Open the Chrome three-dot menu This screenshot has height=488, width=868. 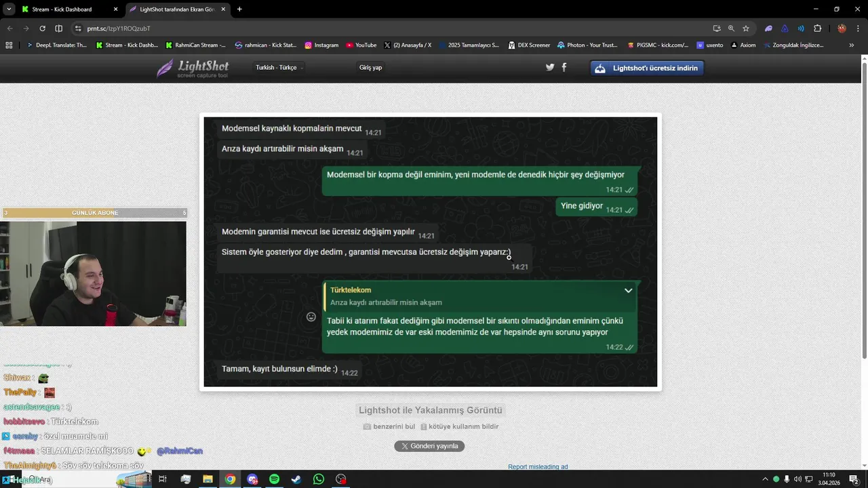pos(858,28)
